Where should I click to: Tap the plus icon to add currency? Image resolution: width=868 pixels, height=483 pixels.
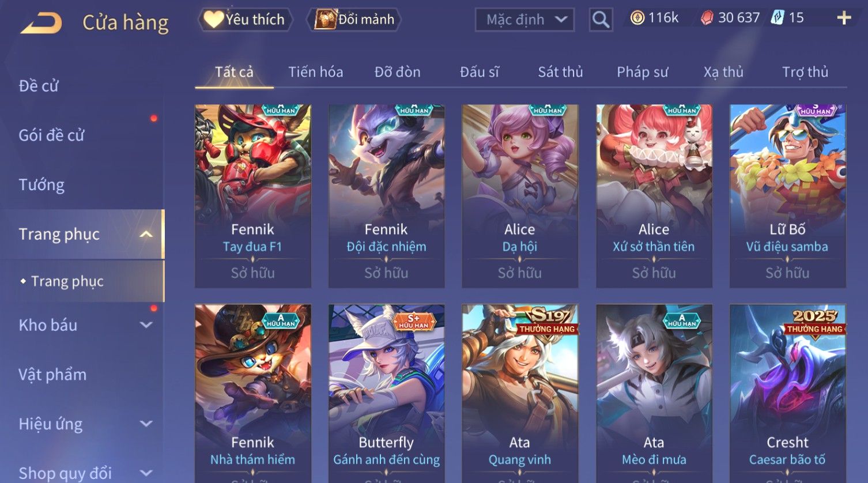click(844, 18)
